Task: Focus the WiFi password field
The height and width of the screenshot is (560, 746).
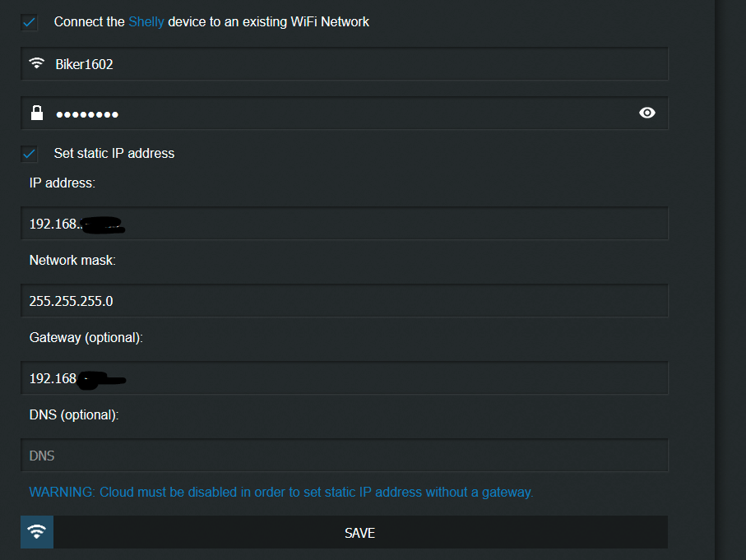Action: pos(345,113)
